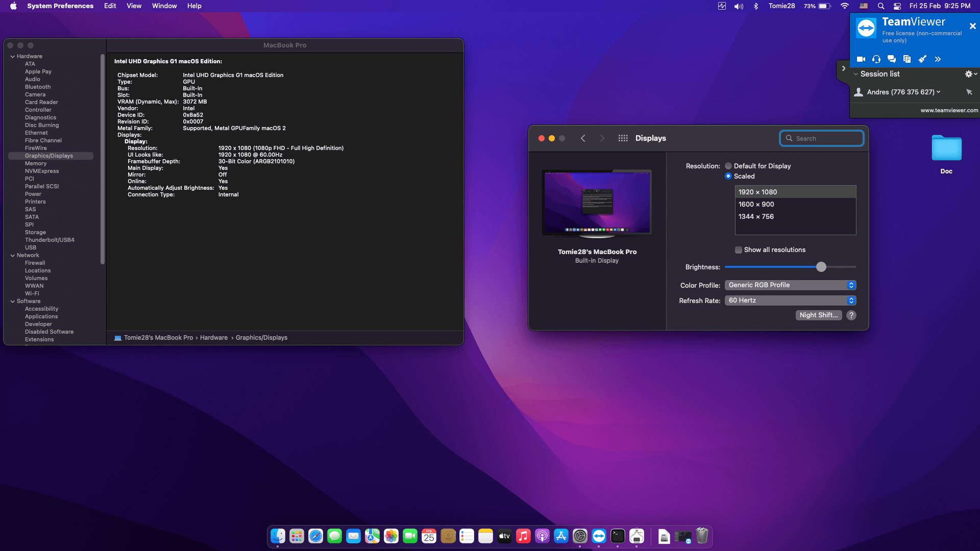Image resolution: width=980 pixels, height=551 pixels.
Task: Collapse the TeamViewer Session list
Action: [855, 74]
